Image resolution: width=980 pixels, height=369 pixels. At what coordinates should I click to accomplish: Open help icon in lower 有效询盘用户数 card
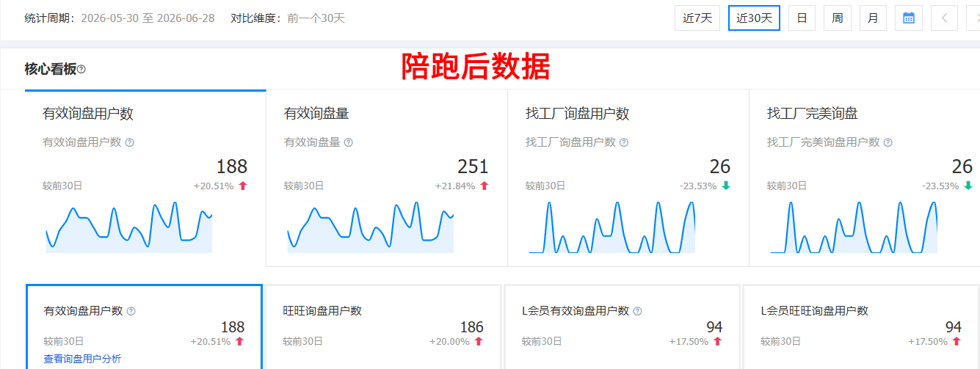pyautogui.click(x=131, y=311)
